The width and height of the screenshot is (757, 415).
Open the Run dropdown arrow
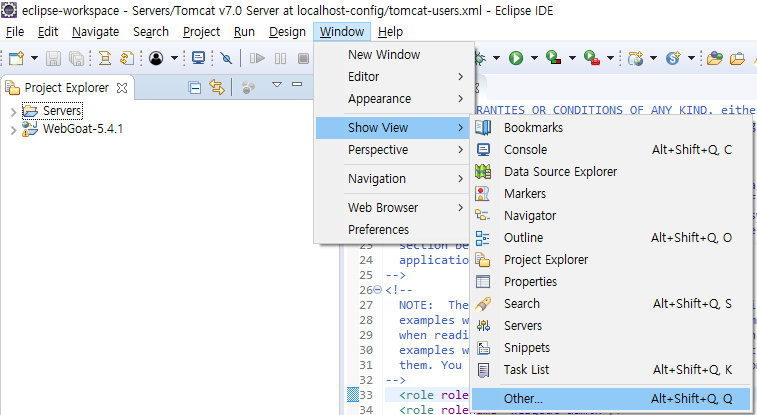pyautogui.click(x=534, y=58)
